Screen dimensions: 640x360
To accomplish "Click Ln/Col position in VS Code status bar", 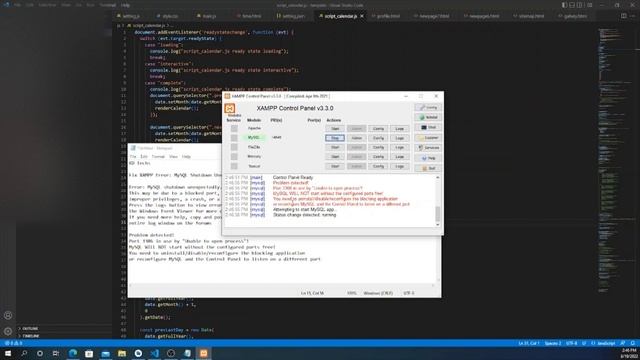I will [x=529, y=343].
